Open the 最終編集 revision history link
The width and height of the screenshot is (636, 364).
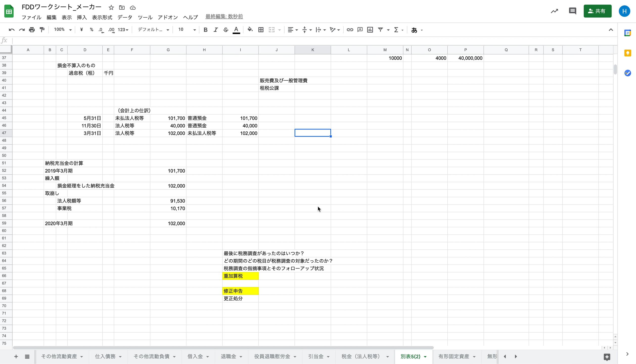[224, 16]
